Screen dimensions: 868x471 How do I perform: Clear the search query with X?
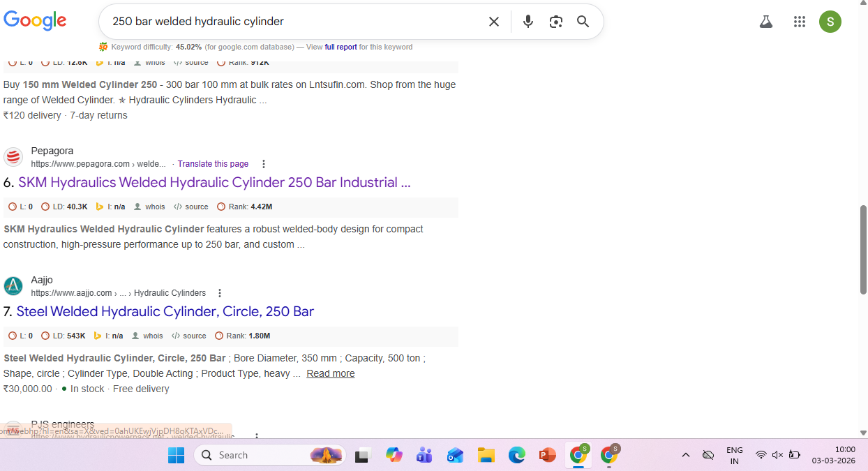click(494, 22)
